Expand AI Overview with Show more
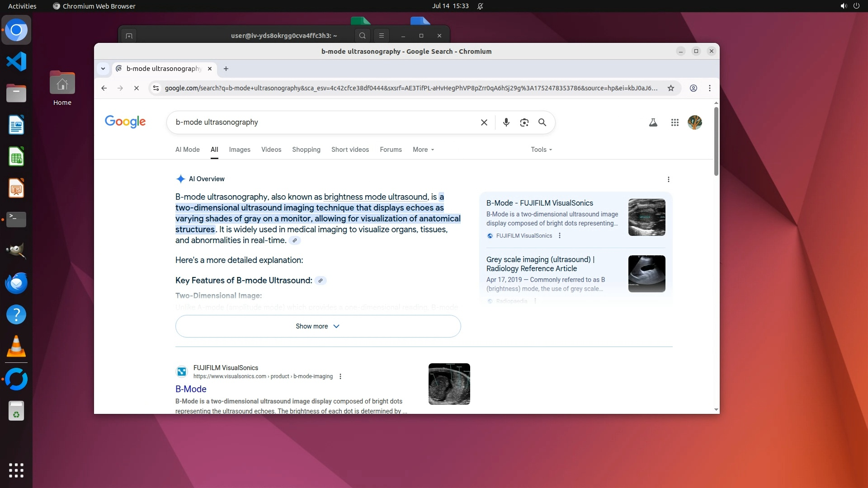Screen dimensions: 868x488 318,326
